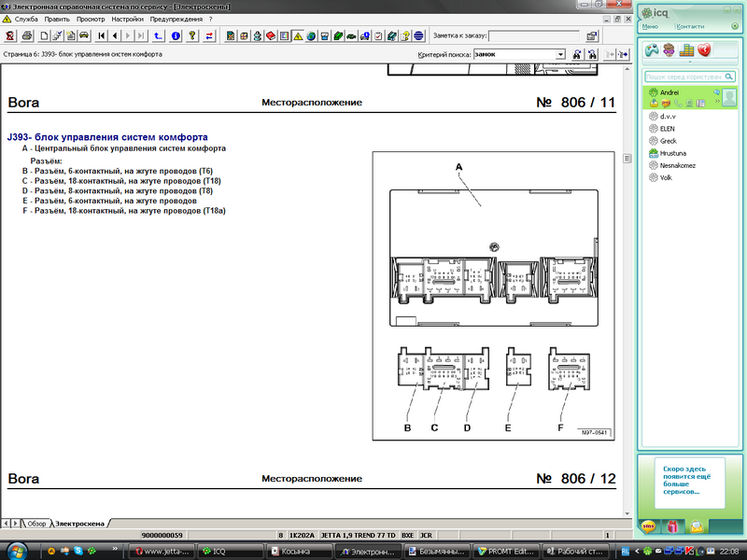Click the red-blue swap arrows icon

(209, 35)
